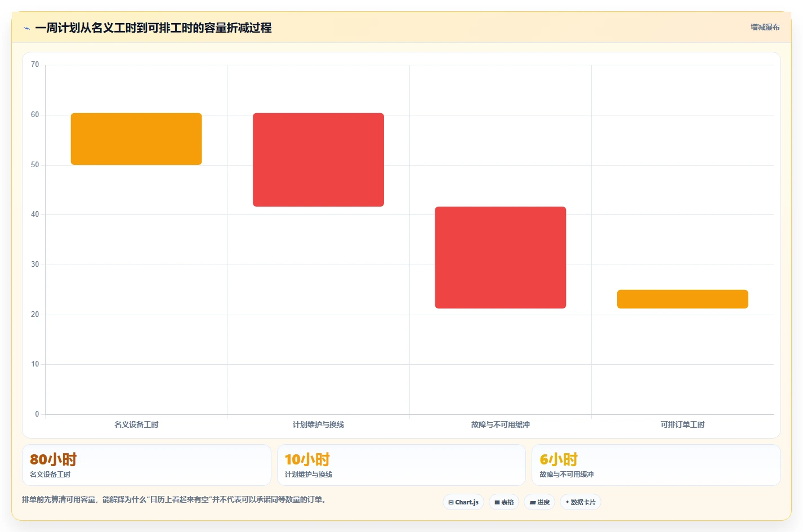
Task: Click the y-axis value 30
Action: coord(35,265)
